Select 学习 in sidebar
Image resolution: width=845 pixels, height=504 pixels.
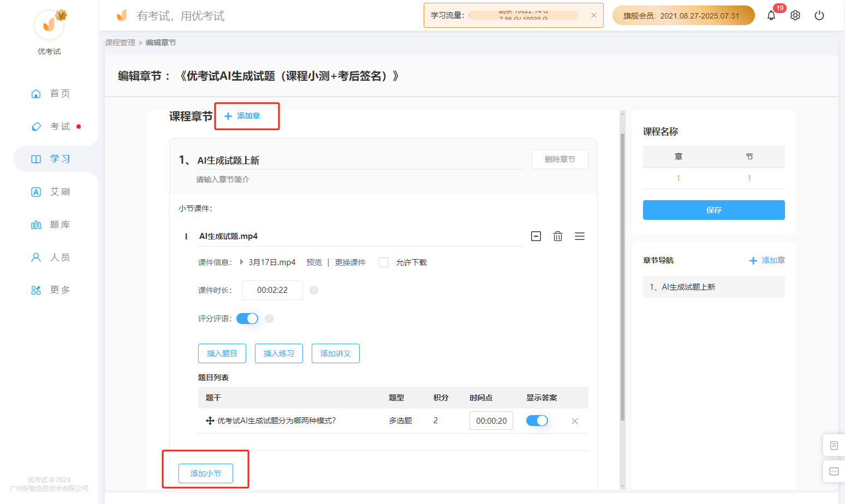pos(51,159)
